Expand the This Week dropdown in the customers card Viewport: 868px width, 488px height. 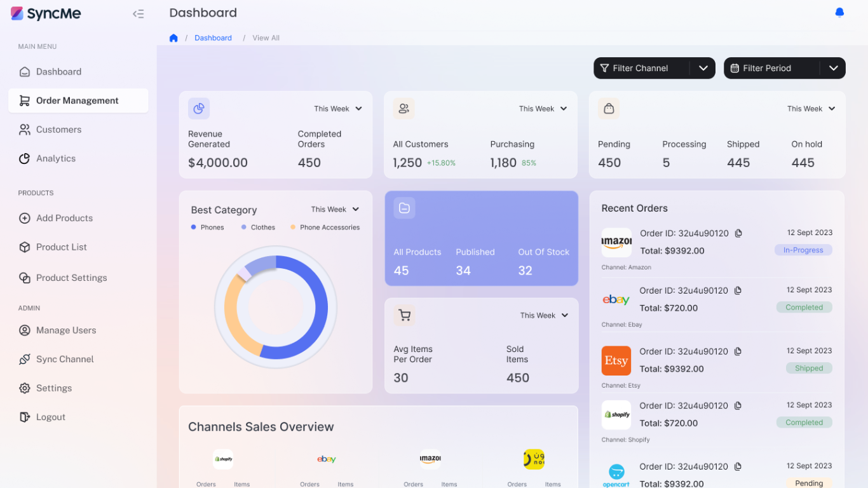tap(543, 109)
